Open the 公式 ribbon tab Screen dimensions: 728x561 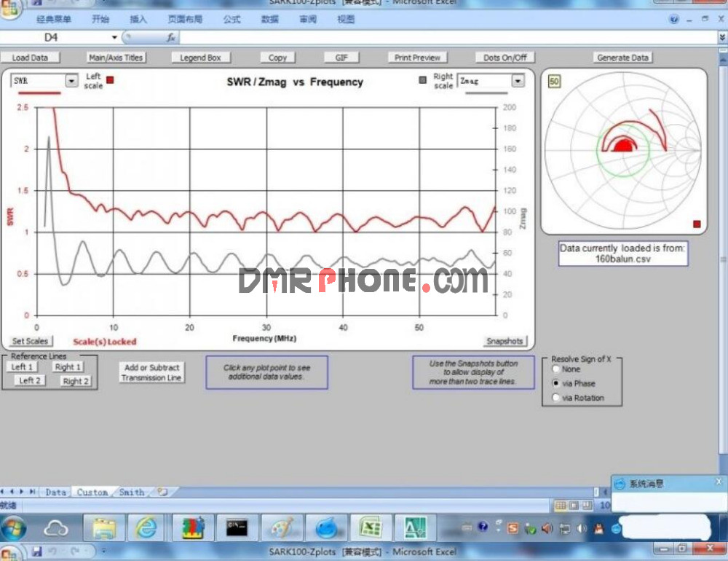point(232,19)
